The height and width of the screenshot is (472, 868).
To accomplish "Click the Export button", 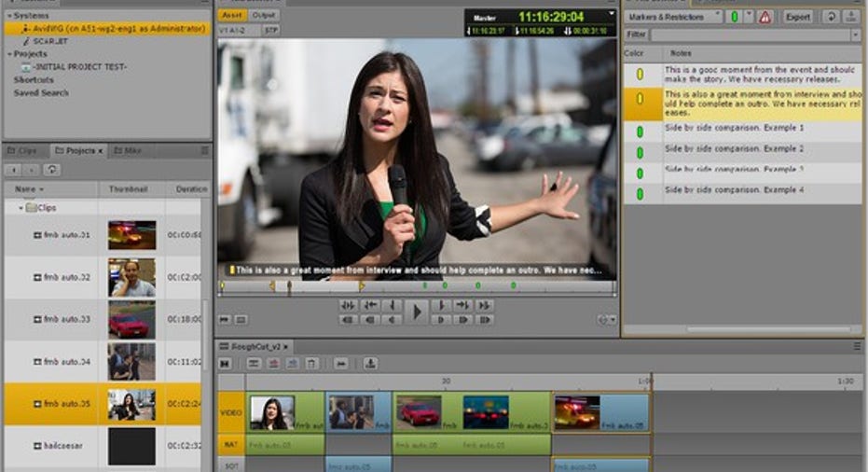I will point(797,17).
